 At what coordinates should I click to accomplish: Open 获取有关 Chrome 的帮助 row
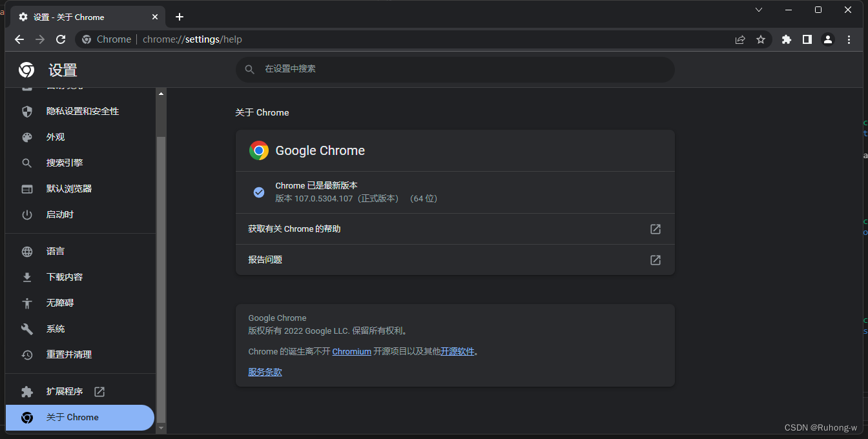pyautogui.click(x=455, y=229)
